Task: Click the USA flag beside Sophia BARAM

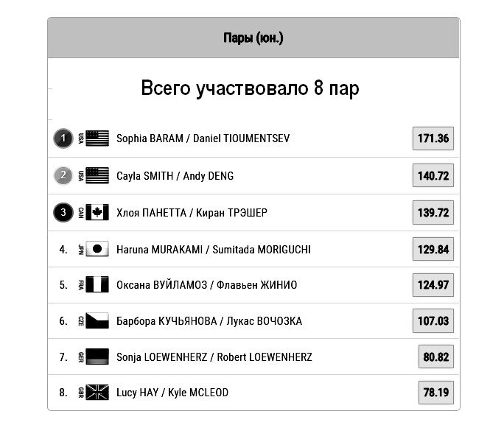Action: (x=97, y=138)
